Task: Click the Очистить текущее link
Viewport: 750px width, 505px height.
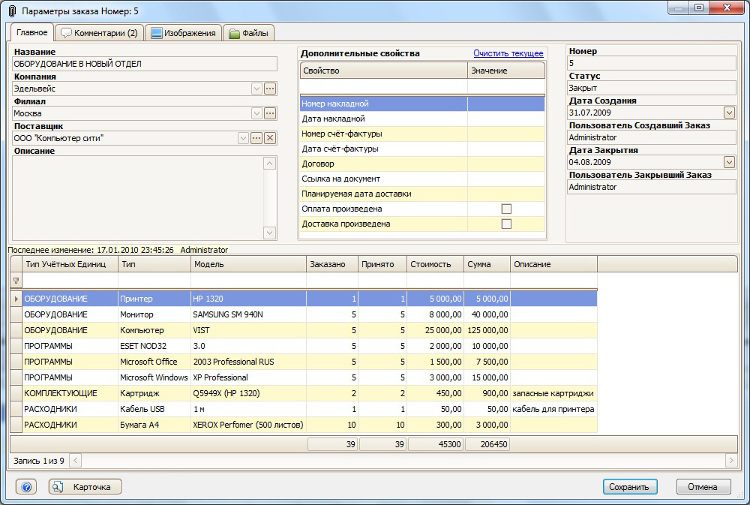Action: coord(508,53)
